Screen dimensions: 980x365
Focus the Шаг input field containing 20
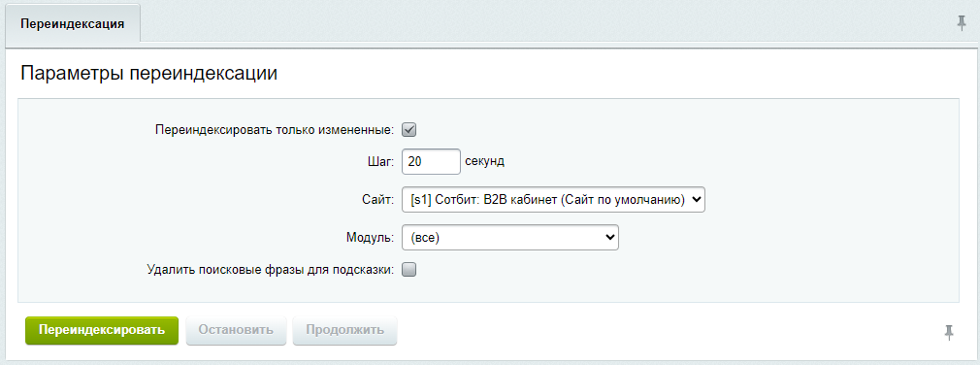coord(431,161)
